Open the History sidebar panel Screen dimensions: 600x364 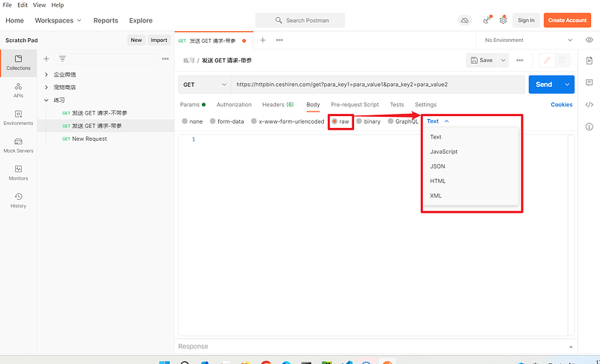coord(18,200)
